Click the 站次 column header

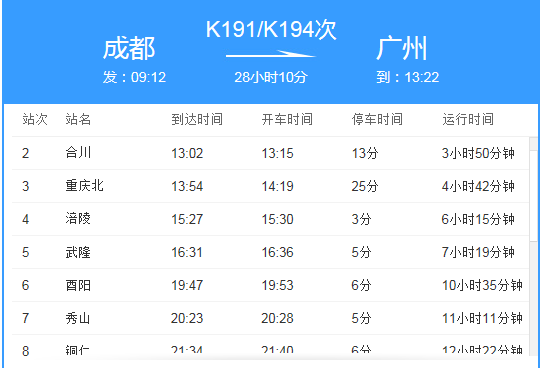click(x=35, y=119)
